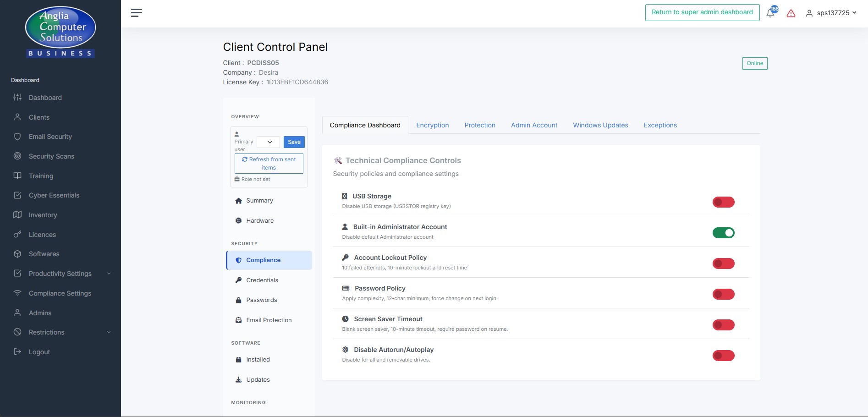
Task: Expand the Restrictions sidebar menu
Action: 46,332
